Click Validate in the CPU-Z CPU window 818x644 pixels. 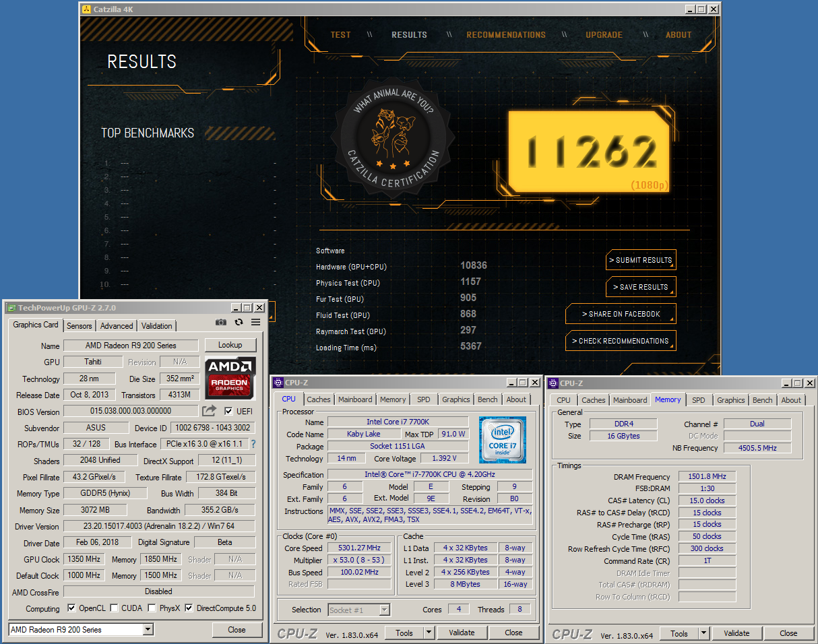point(462,633)
